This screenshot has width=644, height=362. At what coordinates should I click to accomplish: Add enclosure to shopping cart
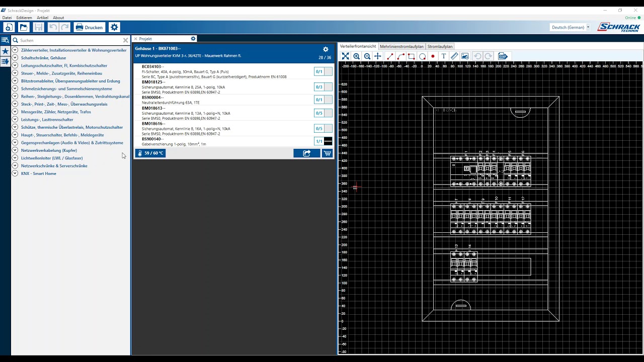[328, 153]
